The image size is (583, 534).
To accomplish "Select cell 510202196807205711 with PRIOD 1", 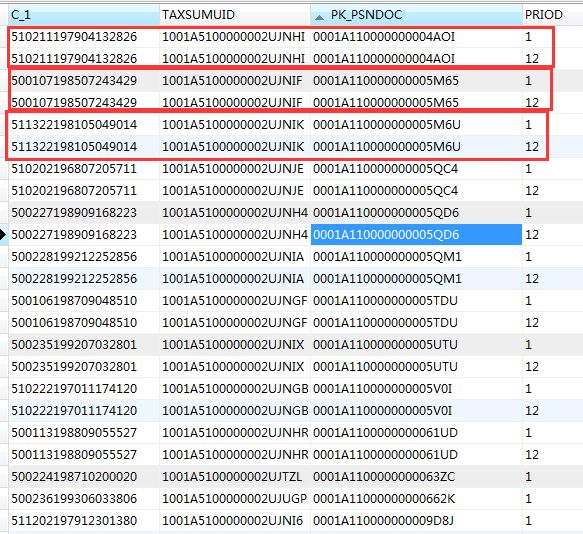I will point(84,168).
